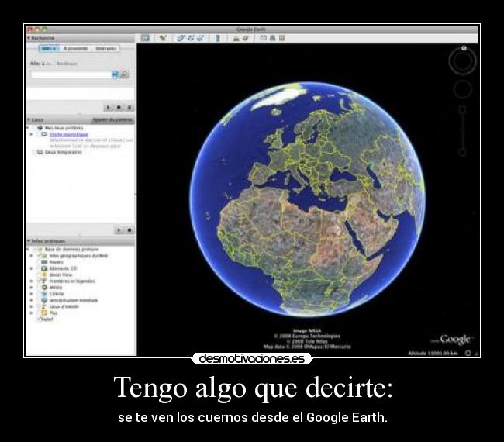This screenshot has width=504, height=442.
Task: Expand the Météo layer tree
Action: click(31, 288)
